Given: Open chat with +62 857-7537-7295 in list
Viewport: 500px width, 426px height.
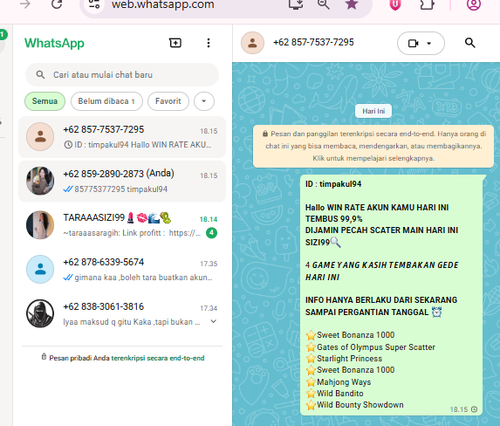Looking at the screenshot, I should 122,137.
